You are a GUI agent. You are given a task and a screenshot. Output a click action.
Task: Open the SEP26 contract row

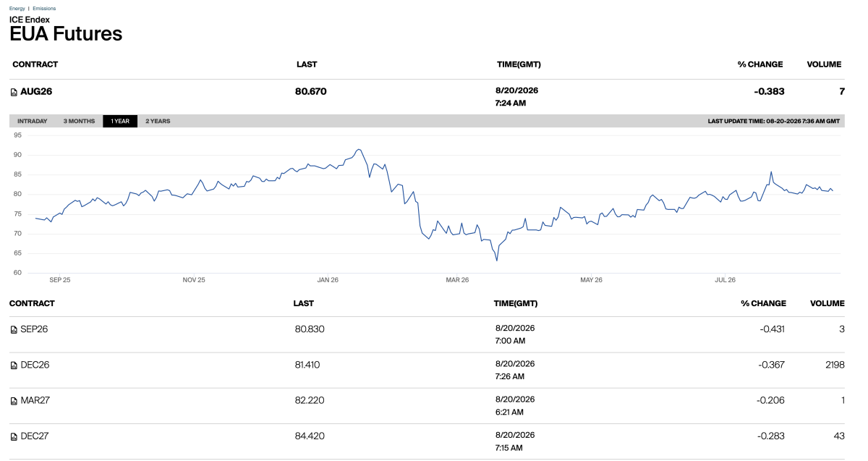tap(427, 334)
